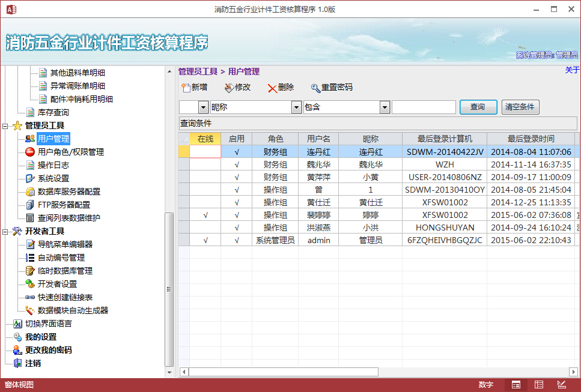Click the 注销 logout door icon
This screenshot has width=581, height=392.
[17, 364]
